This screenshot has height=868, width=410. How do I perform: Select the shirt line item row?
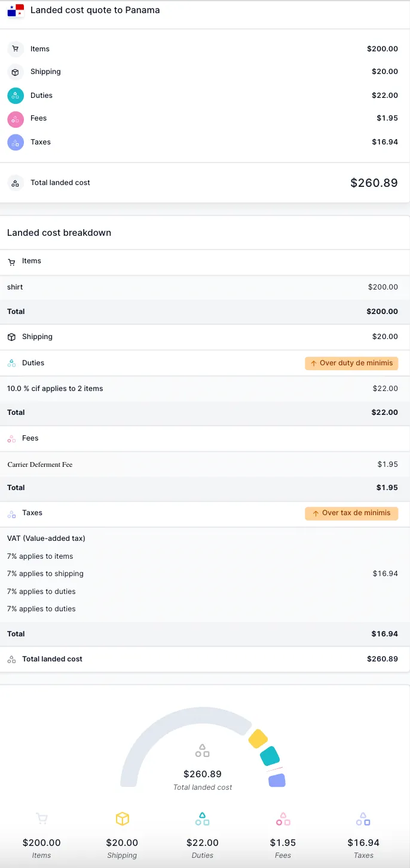click(205, 287)
